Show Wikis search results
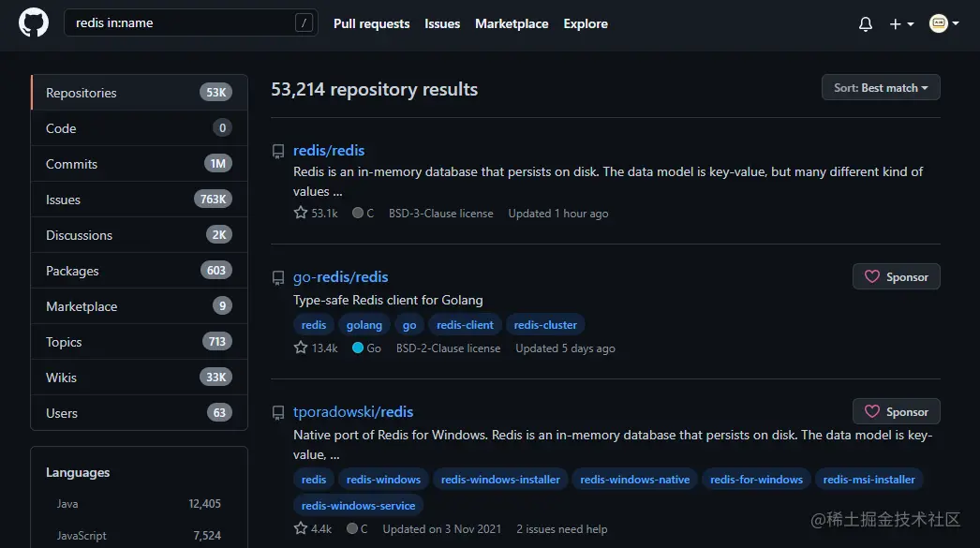 [140, 378]
